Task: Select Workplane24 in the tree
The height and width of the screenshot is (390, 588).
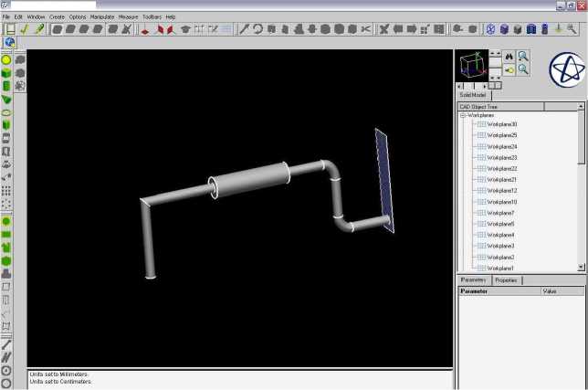Action: point(502,147)
